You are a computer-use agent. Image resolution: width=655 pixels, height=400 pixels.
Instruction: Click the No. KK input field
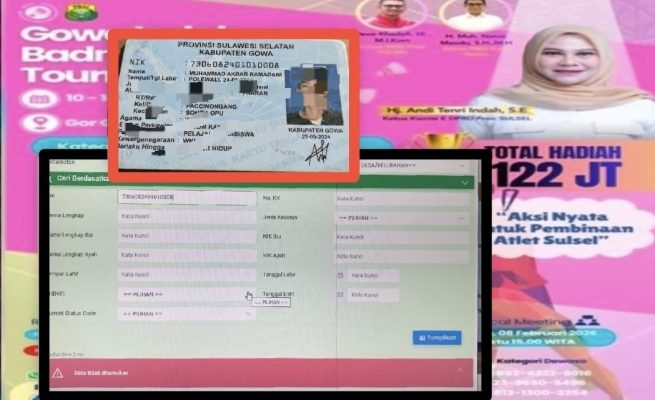(x=401, y=198)
